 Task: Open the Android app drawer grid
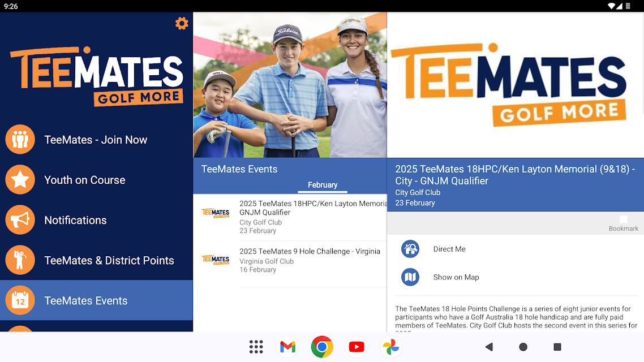click(256, 347)
